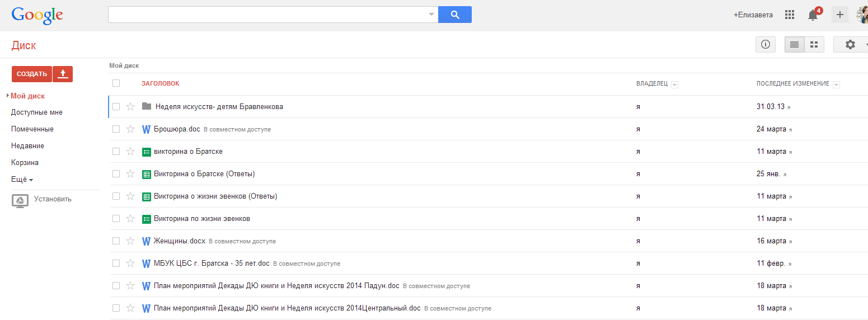The height and width of the screenshot is (320, 868).
Task: Open notifications bell icon
Action: coord(813,15)
